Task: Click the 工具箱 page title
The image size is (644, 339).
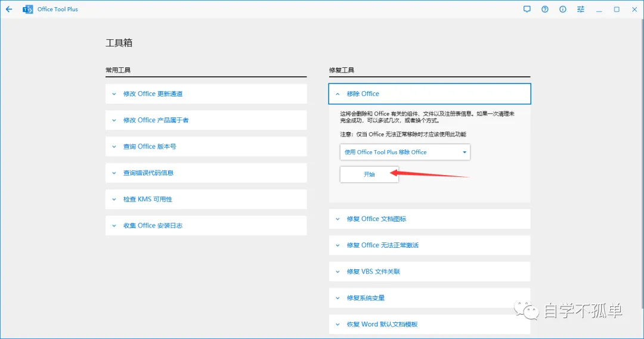Action: point(119,43)
